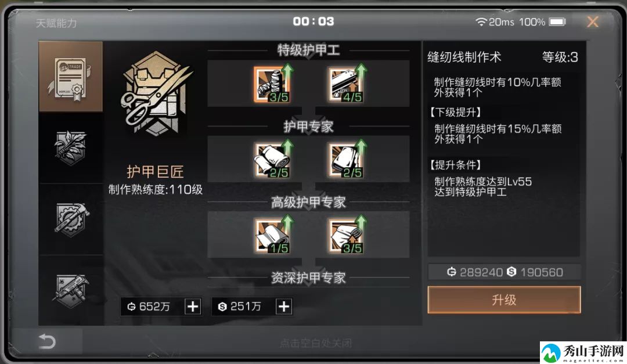Add silver coins with plus next to 251万
Viewport: 627px width, 364px height.
(284, 307)
